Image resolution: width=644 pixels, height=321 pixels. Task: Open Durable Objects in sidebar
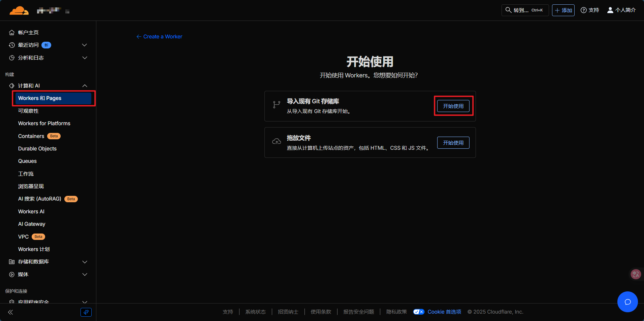[x=37, y=149]
